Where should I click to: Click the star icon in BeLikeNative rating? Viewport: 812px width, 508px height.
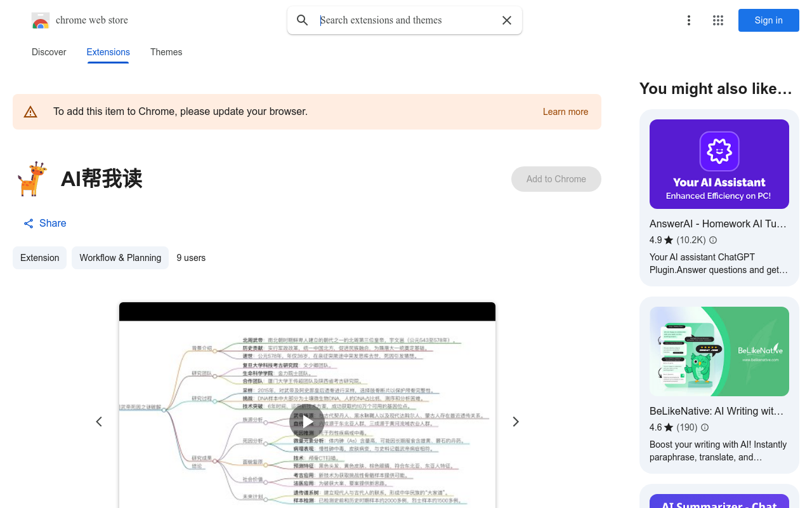pyautogui.click(x=669, y=427)
